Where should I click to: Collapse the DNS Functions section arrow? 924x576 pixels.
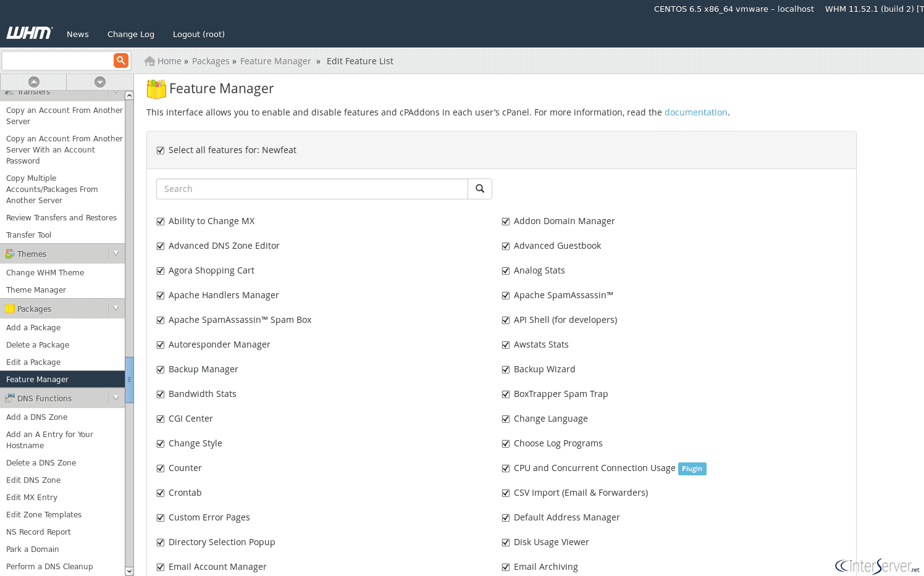click(115, 398)
